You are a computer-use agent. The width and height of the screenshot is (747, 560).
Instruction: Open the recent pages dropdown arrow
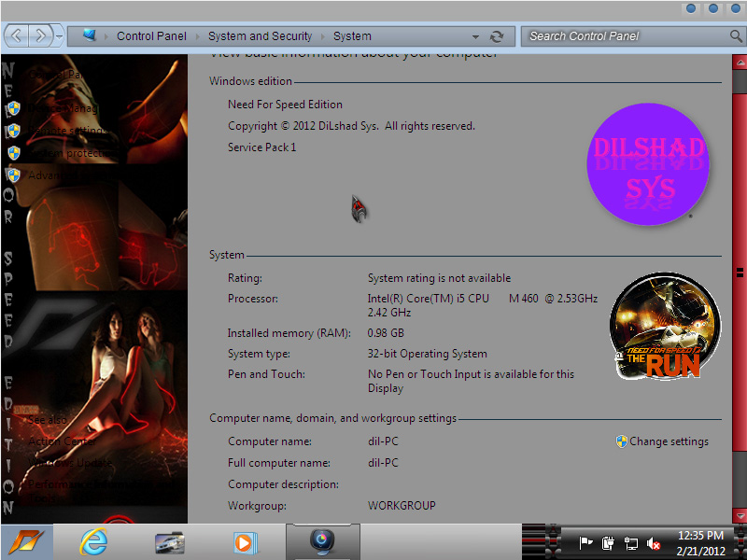[60, 36]
